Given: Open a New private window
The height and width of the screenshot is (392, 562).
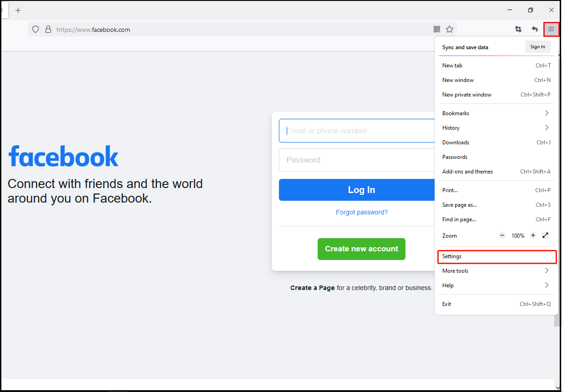Looking at the screenshot, I should coord(496,95).
